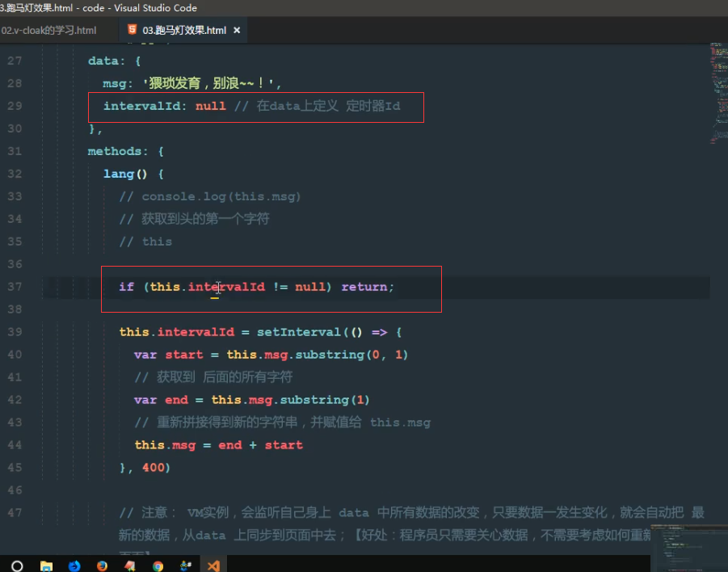Place cursor on the setInterval call

click(283, 331)
